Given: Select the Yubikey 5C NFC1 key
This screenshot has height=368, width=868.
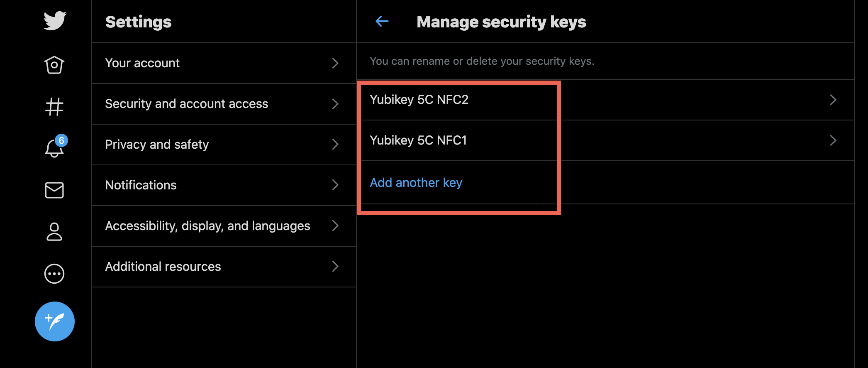Looking at the screenshot, I should pyautogui.click(x=418, y=140).
